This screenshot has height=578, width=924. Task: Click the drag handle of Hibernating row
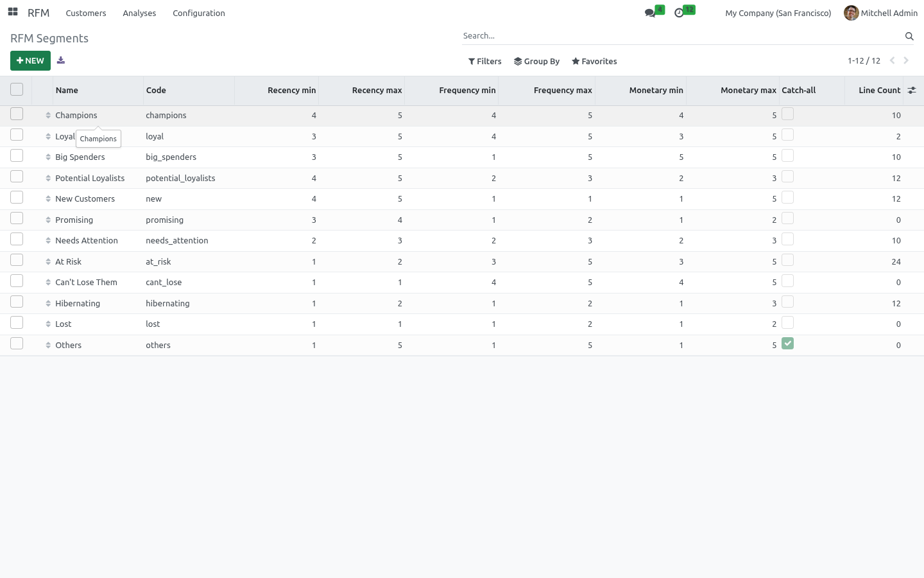(48, 304)
